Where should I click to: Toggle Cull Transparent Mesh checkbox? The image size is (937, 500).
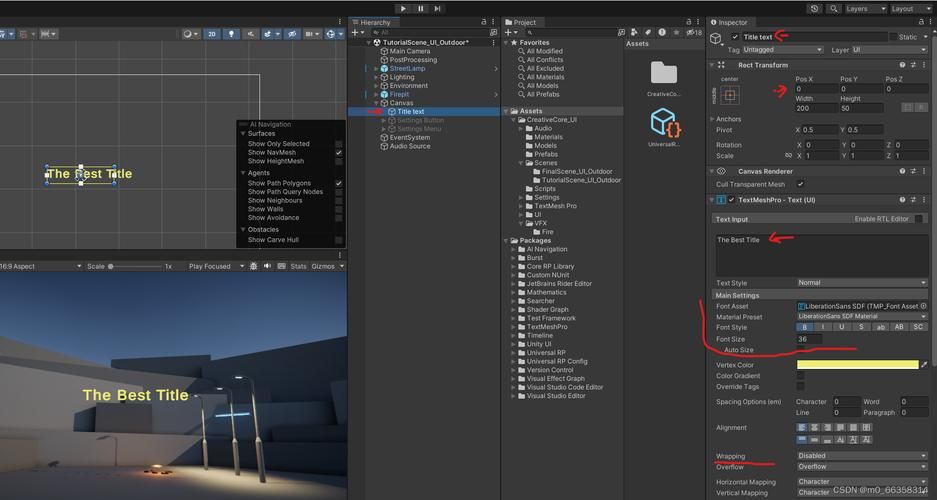[x=800, y=184]
